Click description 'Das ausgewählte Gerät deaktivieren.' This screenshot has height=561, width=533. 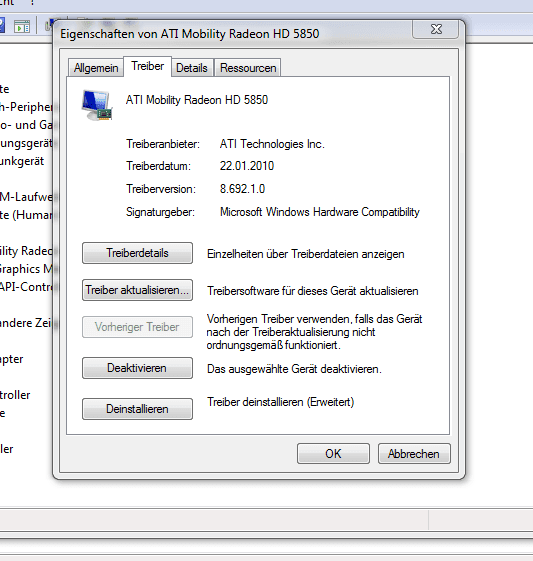[x=294, y=369]
